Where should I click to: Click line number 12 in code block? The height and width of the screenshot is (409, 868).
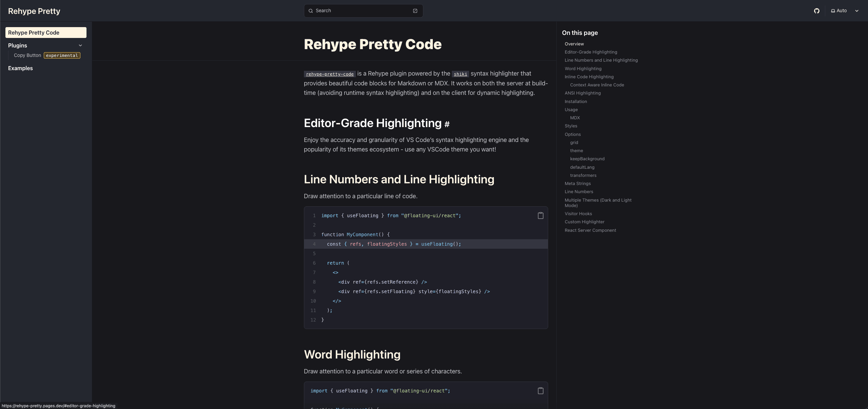click(x=313, y=320)
